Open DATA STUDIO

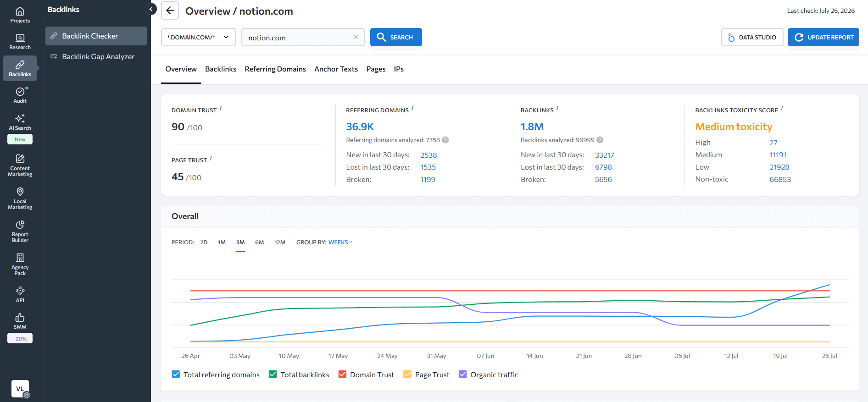752,37
